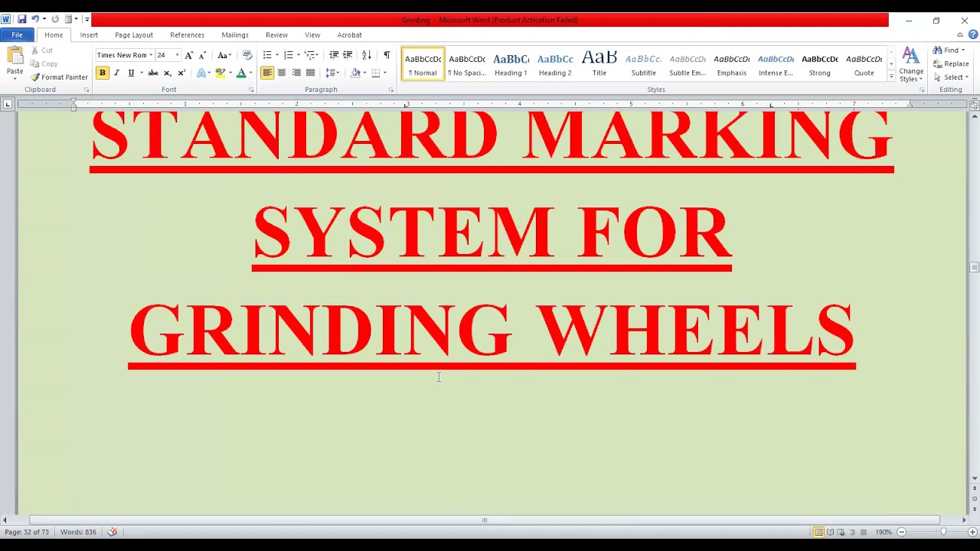This screenshot has height=551, width=980.
Task: Open the File tab
Action: click(x=17, y=34)
